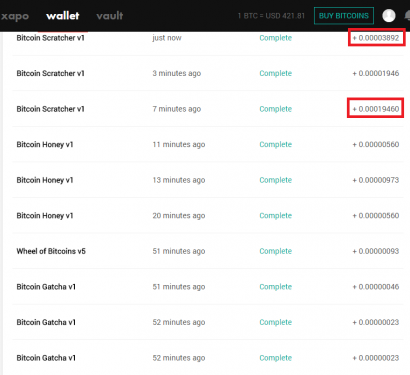This screenshot has width=410, height=375.
Task: Click Complete status of 7 minutes ago transaction
Action: pos(275,109)
